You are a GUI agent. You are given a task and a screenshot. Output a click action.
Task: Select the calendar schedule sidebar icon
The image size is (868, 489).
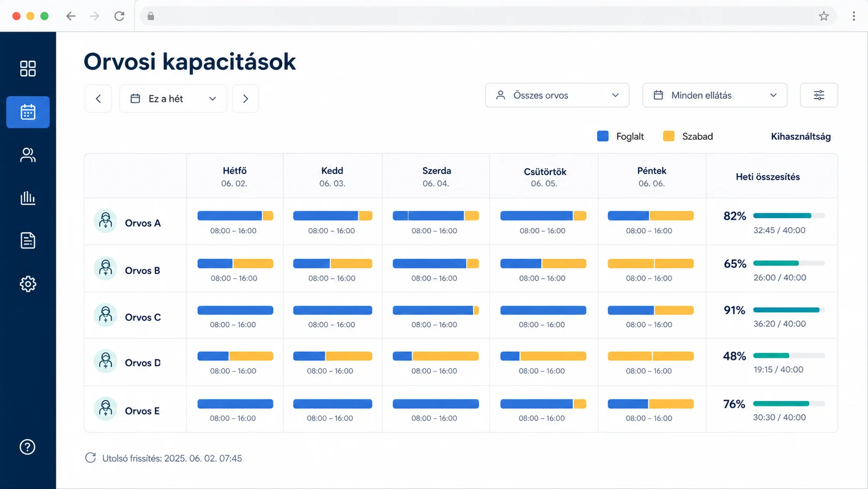point(28,112)
